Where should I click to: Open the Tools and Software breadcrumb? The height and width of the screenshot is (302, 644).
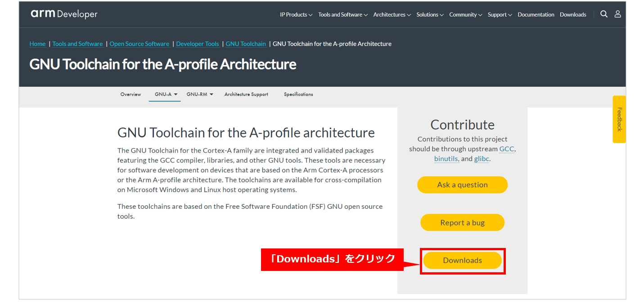click(x=77, y=44)
